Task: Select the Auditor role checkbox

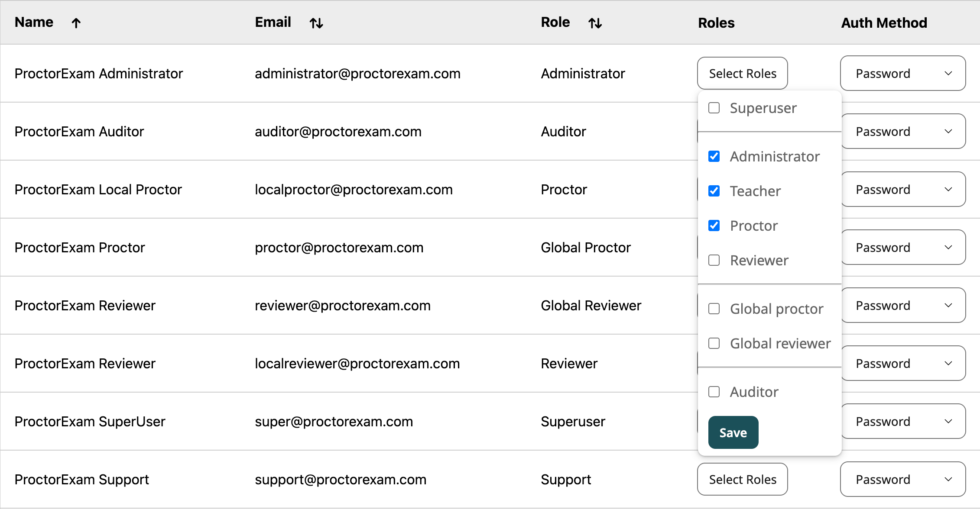Action: pyautogui.click(x=714, y=392)
